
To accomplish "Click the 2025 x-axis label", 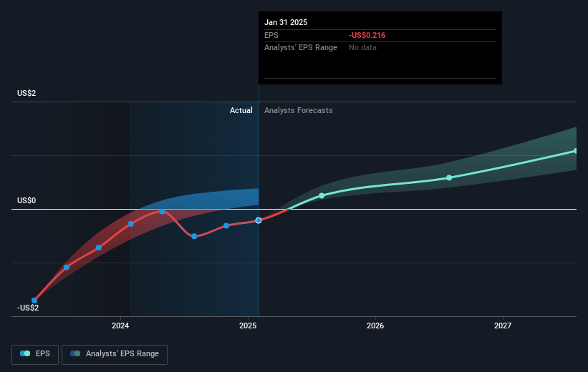I will 248,325.
